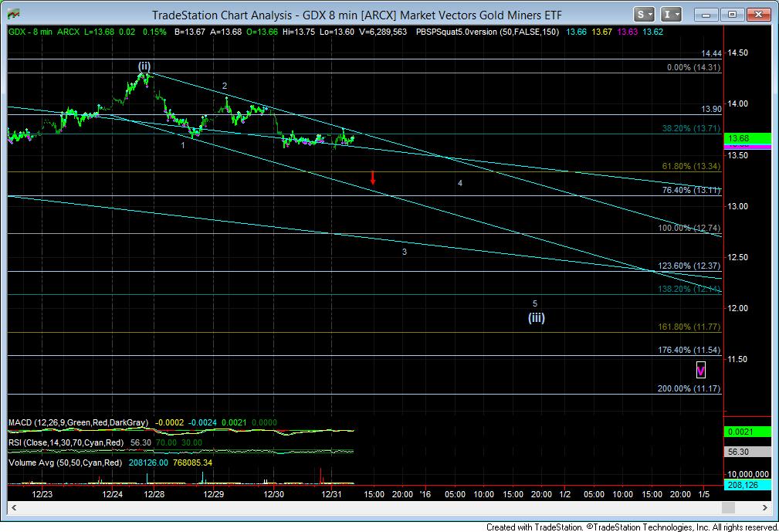Click the RSI indicator label
The image size is (779, 532).
(x=66, y=442)
